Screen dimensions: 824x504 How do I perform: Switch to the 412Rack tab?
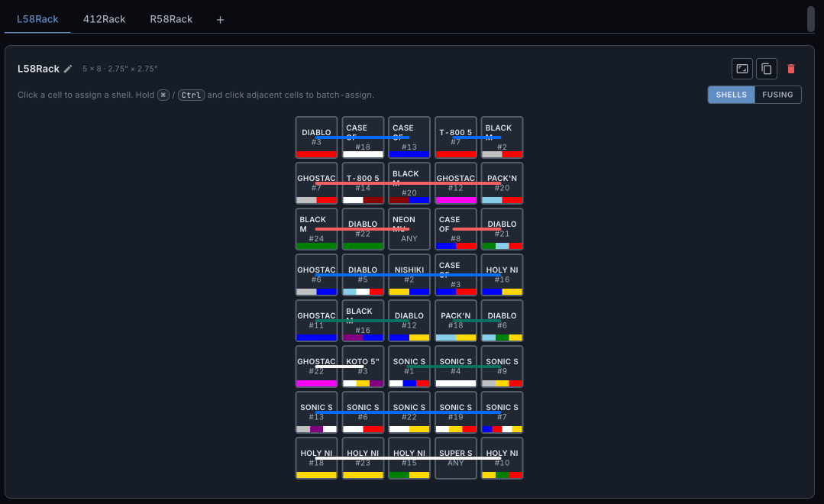coord(104,19)
